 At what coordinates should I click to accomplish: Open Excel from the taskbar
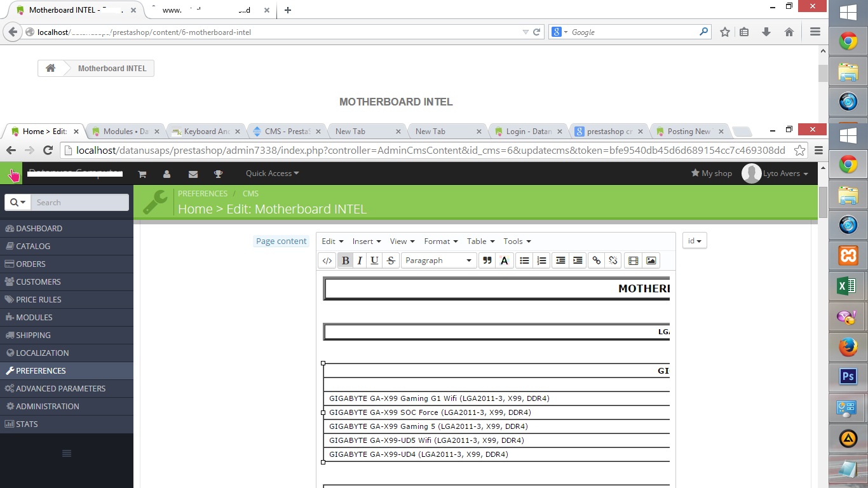tap(848, 286)
